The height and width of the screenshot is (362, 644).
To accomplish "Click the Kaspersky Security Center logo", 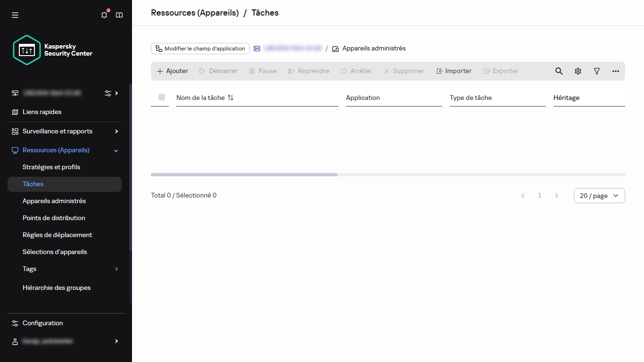I will tap(52, 50).
